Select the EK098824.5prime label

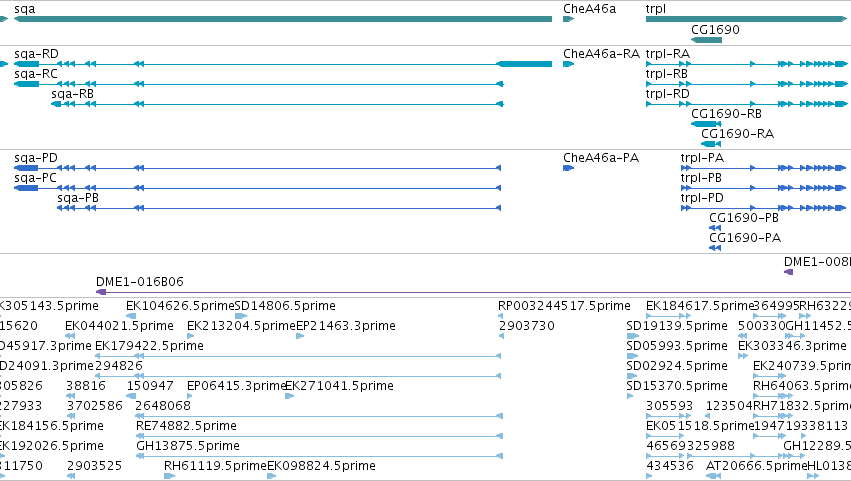(321, 466)
